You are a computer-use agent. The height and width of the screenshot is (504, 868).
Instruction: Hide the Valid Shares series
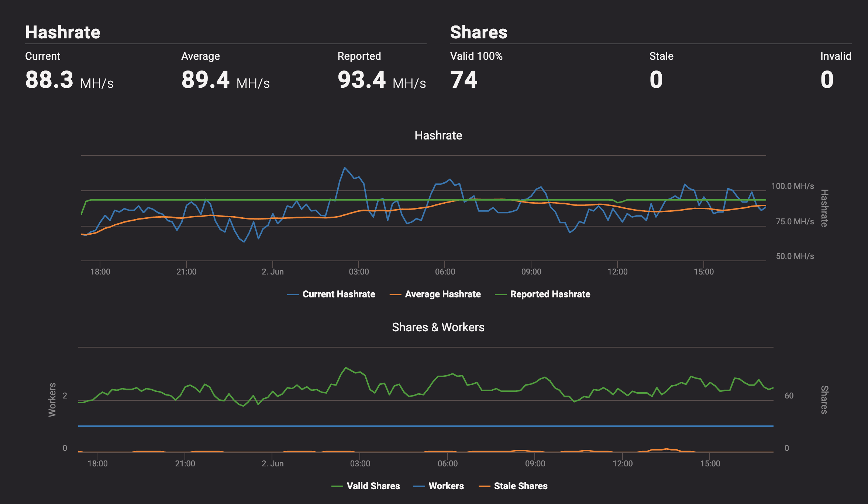[373, 486]
